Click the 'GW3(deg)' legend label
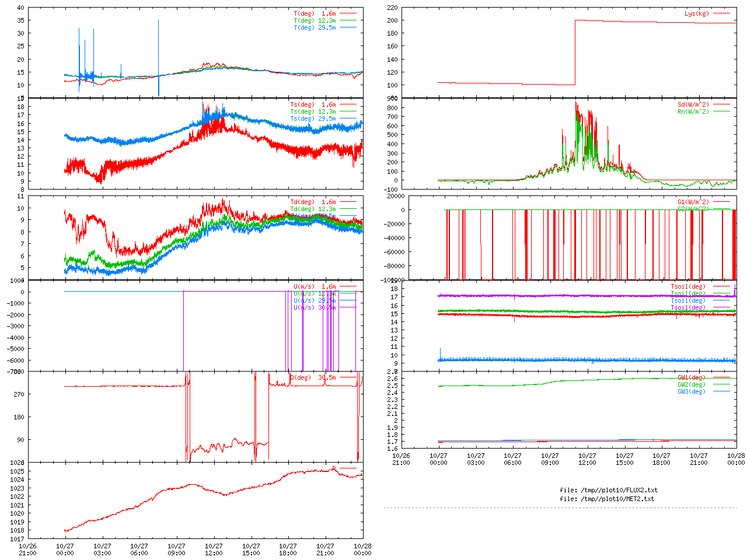The height and width of the screenshot is (560, 747). pyautogui.click(x=692, y=392)
